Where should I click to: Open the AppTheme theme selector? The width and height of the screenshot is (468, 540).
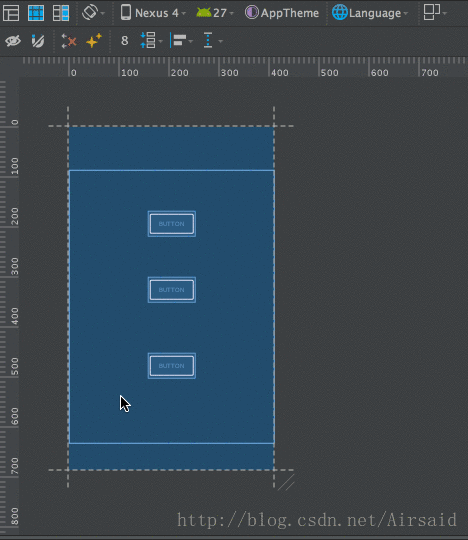(282, 13)
